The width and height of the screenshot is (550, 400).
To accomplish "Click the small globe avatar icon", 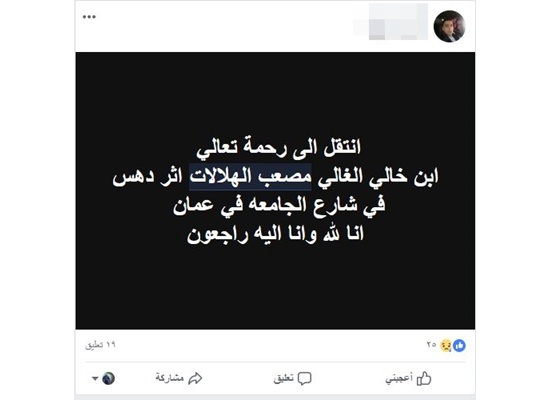I will click(108, 378).
